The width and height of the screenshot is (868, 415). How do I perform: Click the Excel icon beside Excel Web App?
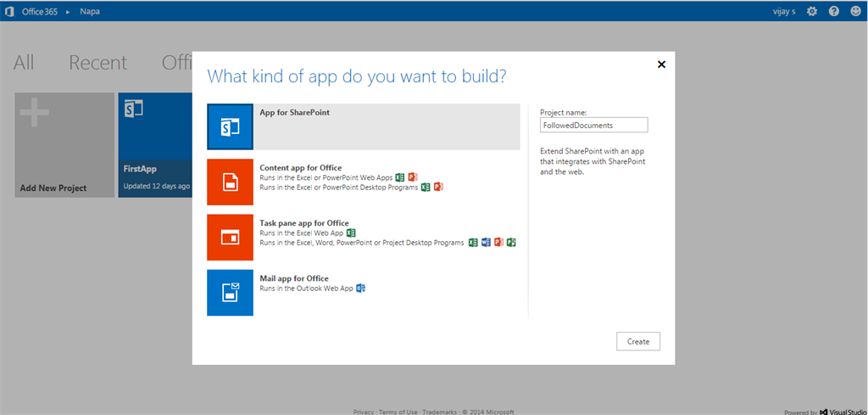tap(350, 233)
